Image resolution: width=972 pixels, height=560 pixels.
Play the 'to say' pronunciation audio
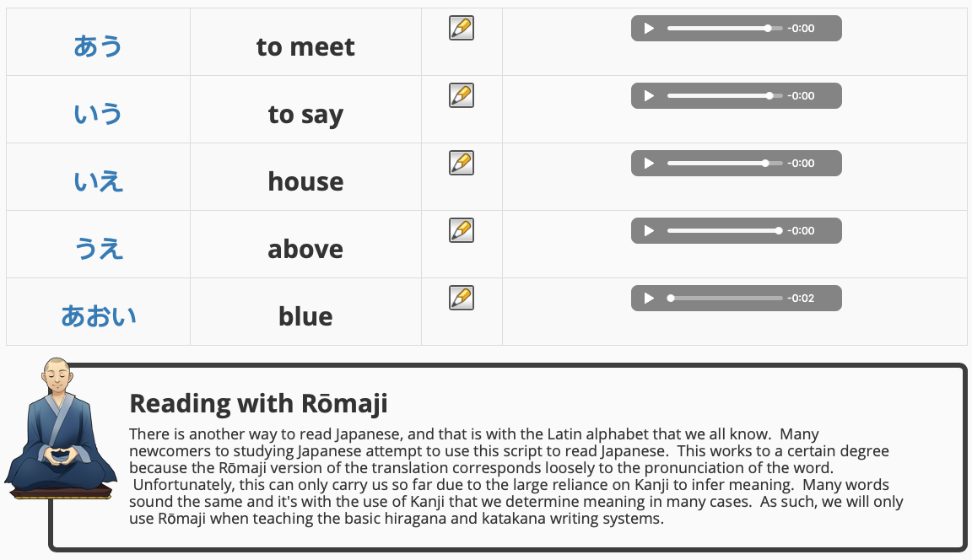(x=649, y=96)
